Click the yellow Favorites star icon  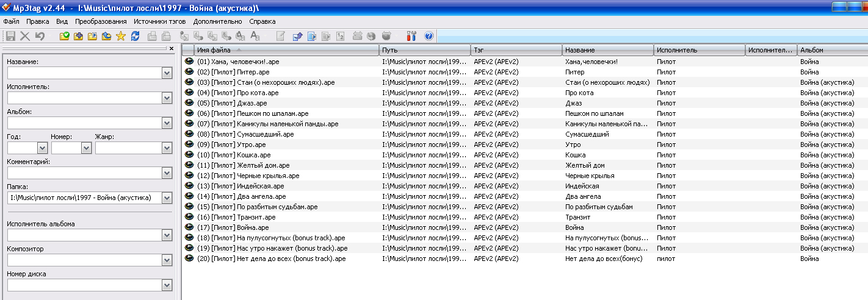(x=121, y=36)
